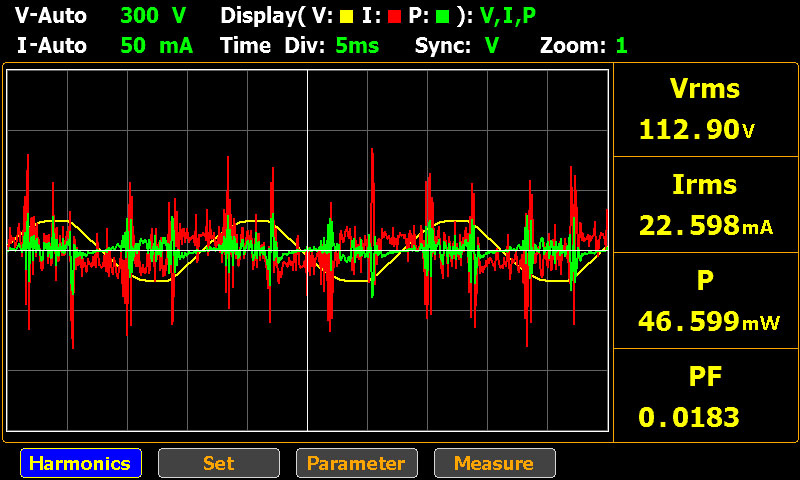Image resolution: width=800 pixels, height=480 pixels.
Task: Open the Harmonics softkey
Action: [x=81, y=463]
